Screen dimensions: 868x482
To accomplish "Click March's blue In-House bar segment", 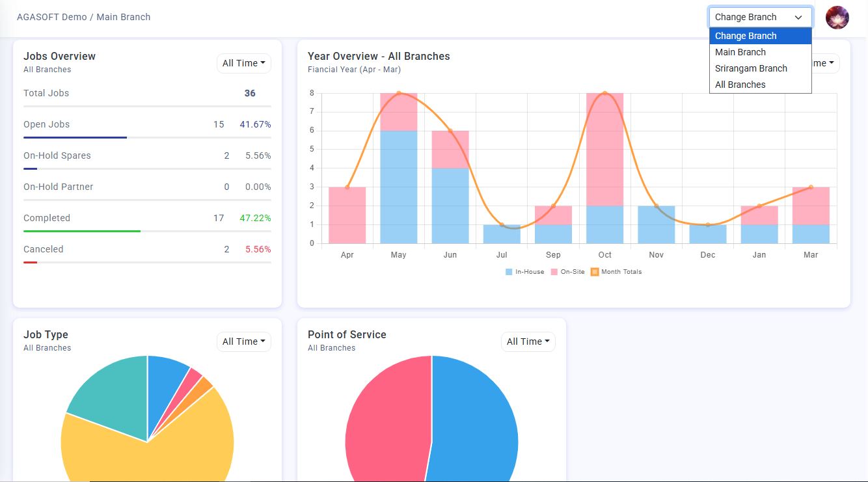I will point(811,234).
